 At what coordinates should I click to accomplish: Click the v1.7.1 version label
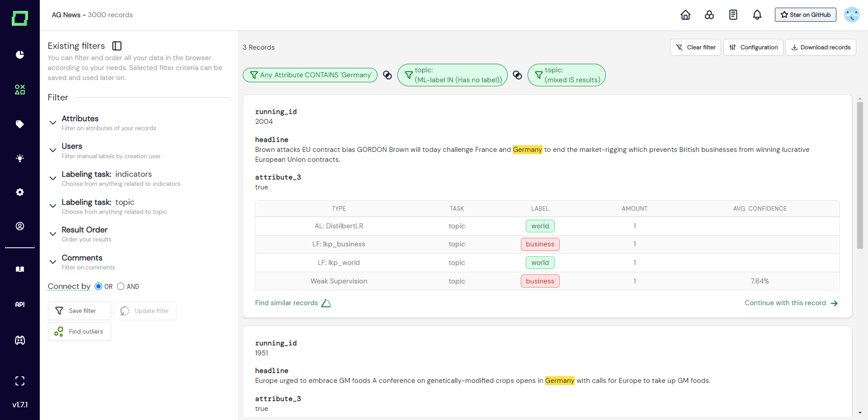(x=20, y=405)
